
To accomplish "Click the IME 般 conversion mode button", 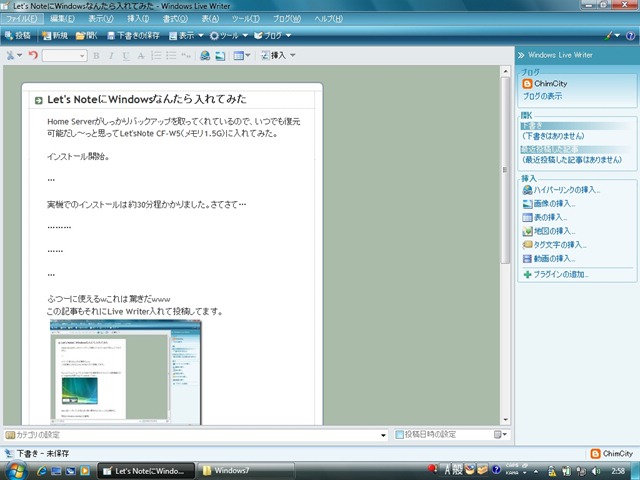I will coord(458,470).
